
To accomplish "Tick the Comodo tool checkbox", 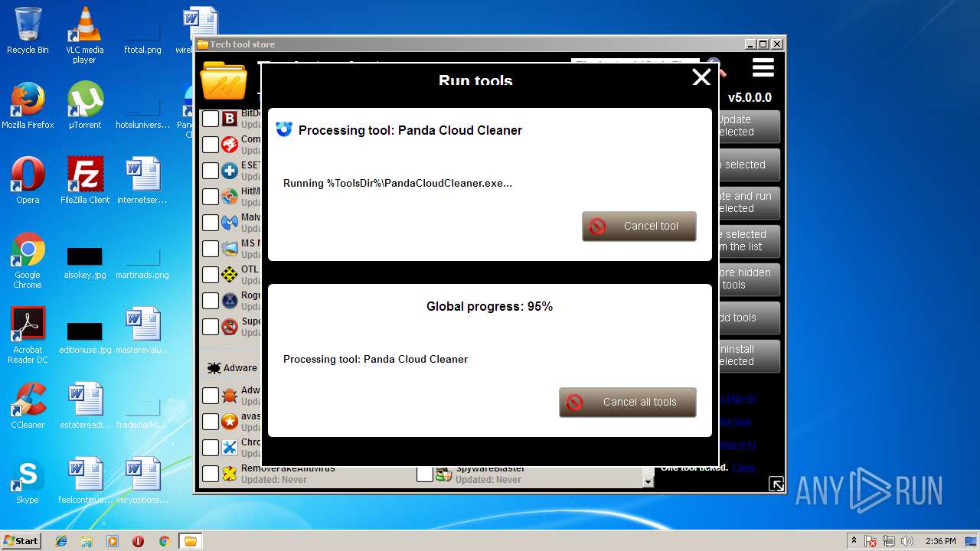I will coord(211,145).
